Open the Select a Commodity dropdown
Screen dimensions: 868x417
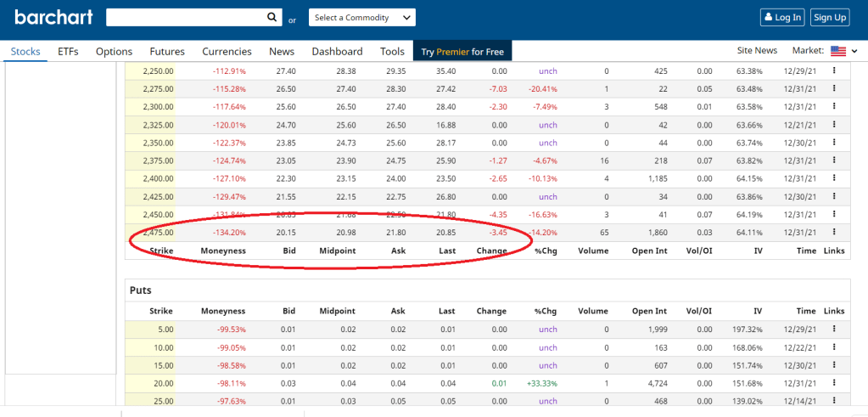coord(361,18)
